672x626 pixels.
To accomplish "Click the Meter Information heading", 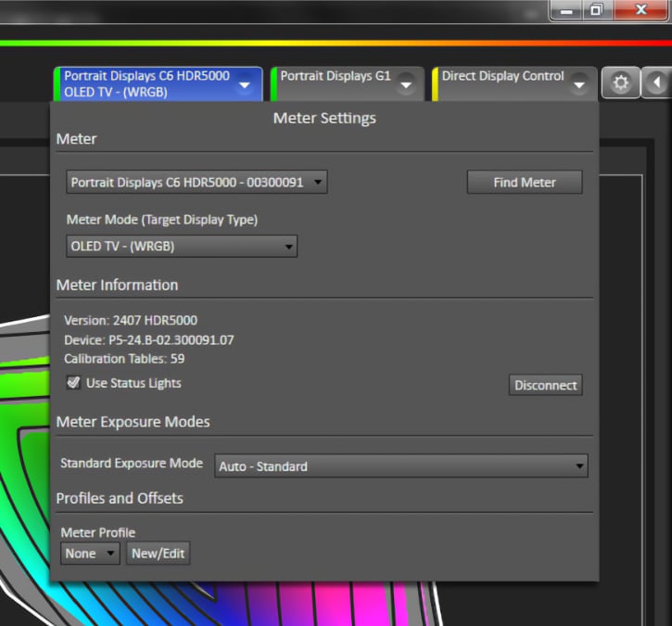I will 117,285.
